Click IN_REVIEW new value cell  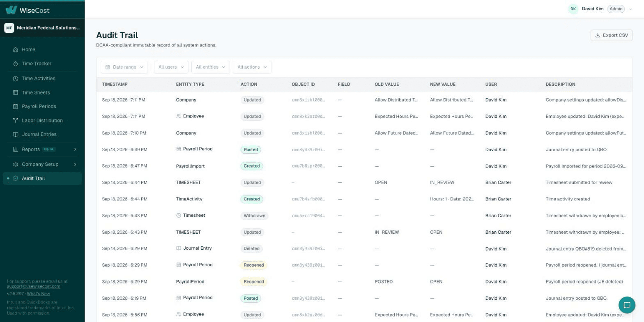[442, 183]
